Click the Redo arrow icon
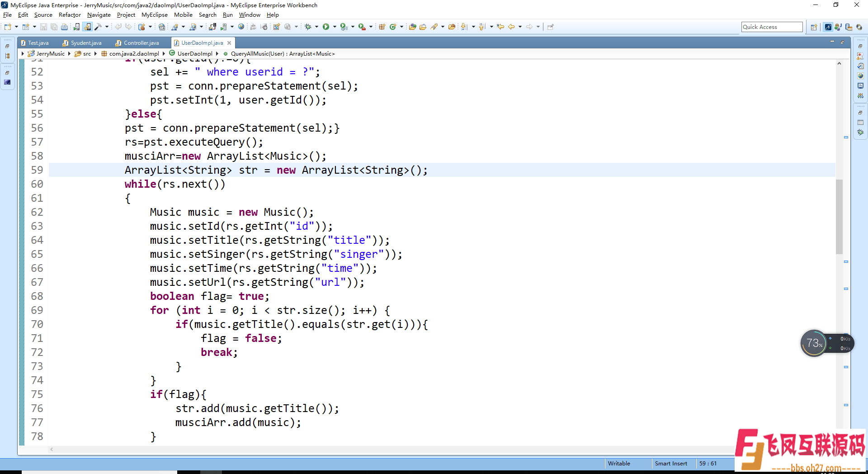 point(129,27)
